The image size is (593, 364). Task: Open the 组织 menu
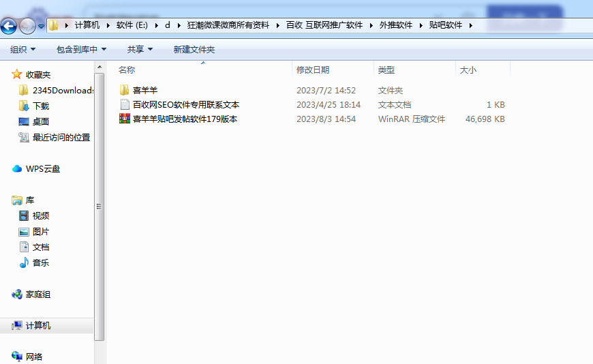[22, 50]
